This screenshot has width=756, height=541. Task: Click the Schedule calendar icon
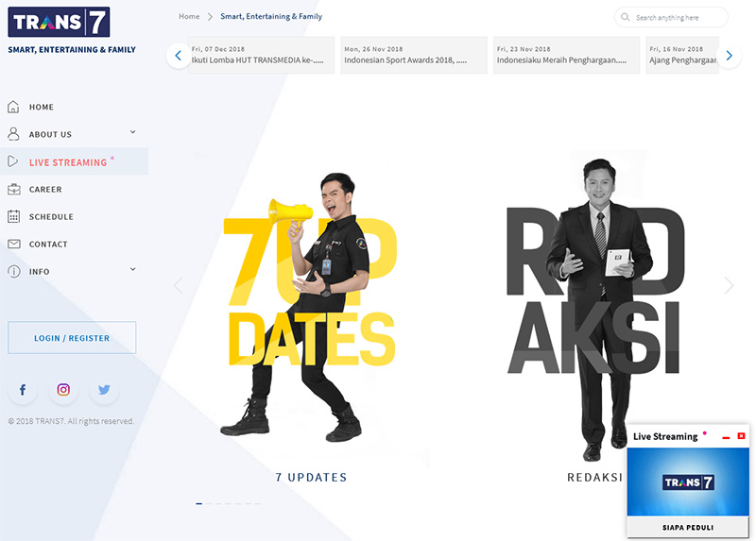pos(13,216)
